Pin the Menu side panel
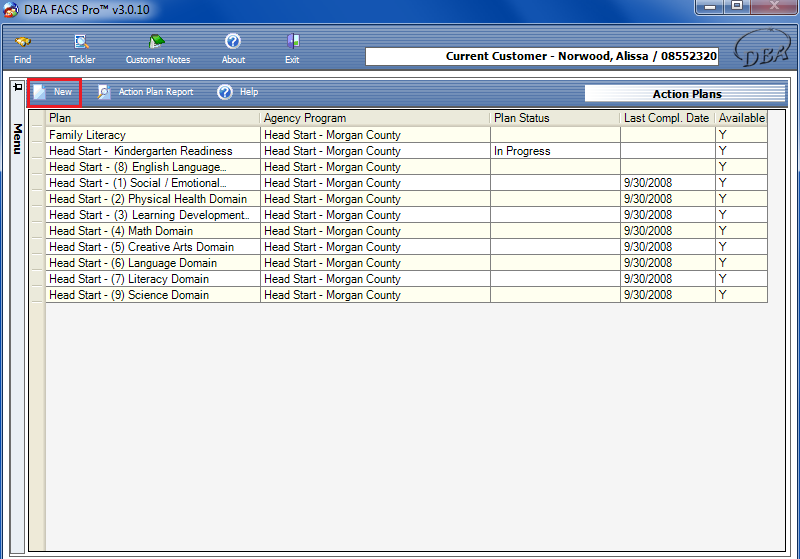This screenshot has height=559, width=800. click(17, 88)
